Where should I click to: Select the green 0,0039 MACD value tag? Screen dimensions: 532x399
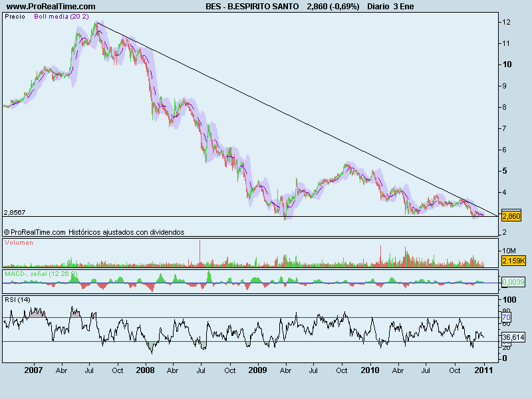click(x=513, y=281)
